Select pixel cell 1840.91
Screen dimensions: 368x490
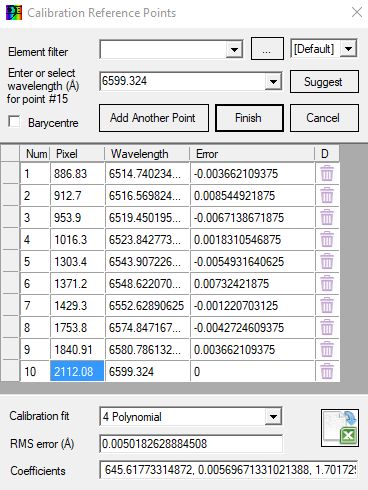pyautogui.click(x=77, y=349)
